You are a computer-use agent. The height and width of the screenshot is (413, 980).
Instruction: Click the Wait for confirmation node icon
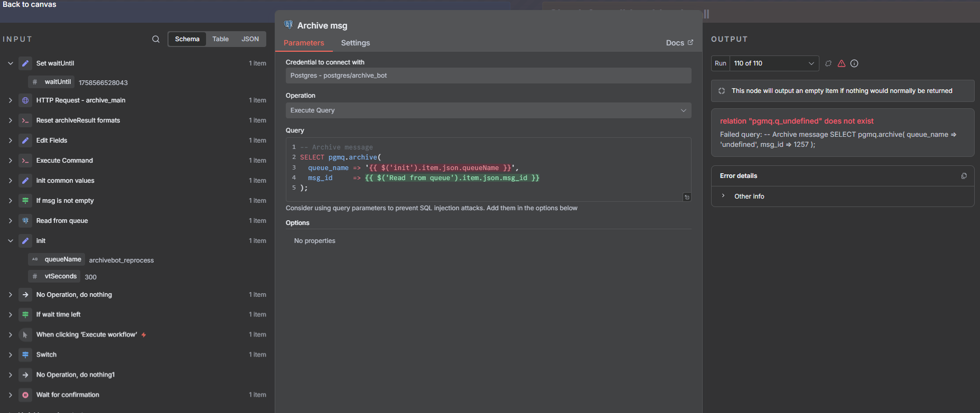point(25,395)
